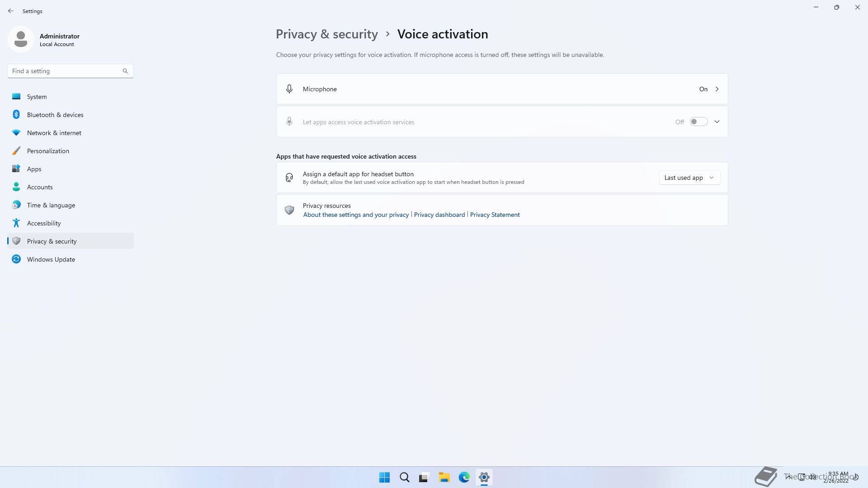Launch Microsoft Edge from the taskbar
Image resolution: width=868 pixels, height=488 pixels.
[464, 477]
